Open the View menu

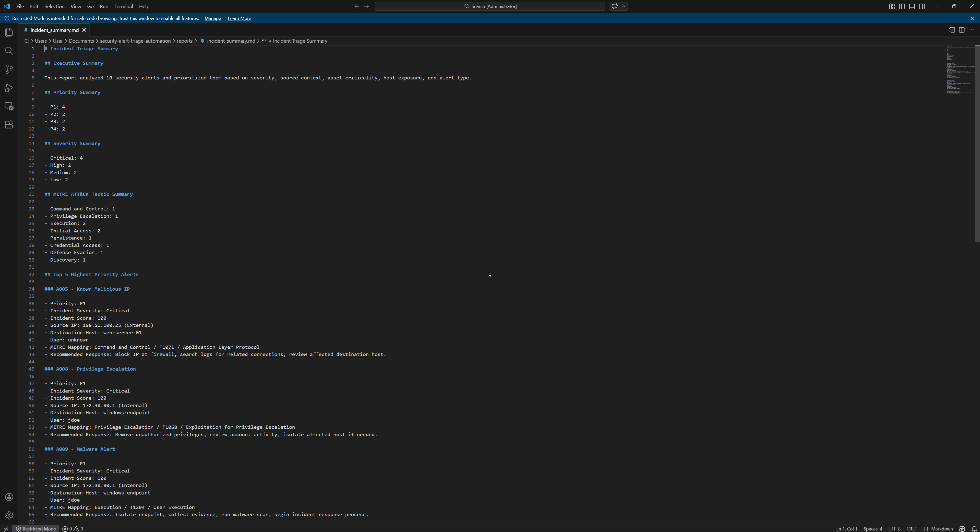coord(76,6)
